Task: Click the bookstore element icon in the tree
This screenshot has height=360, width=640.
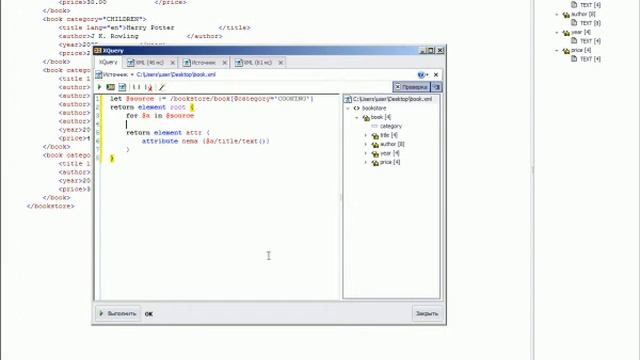Action: [x=357, y=108]
